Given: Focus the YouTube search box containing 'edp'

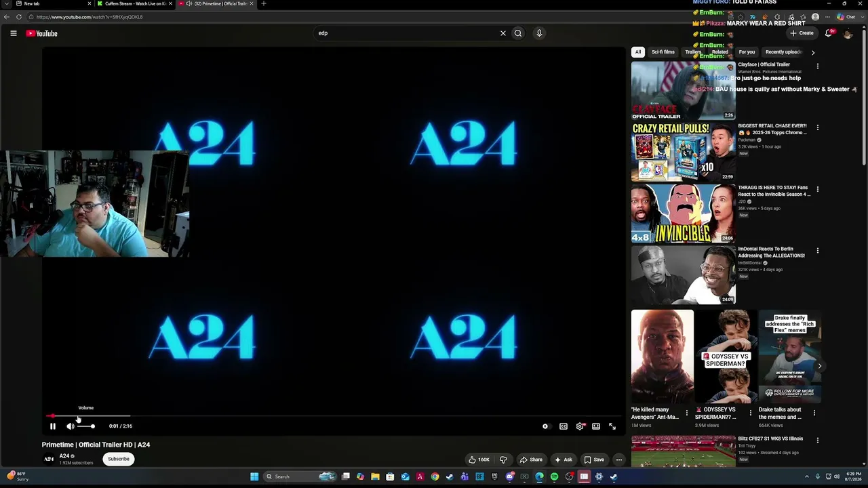Looking at the screenshot, I should 407,33.
